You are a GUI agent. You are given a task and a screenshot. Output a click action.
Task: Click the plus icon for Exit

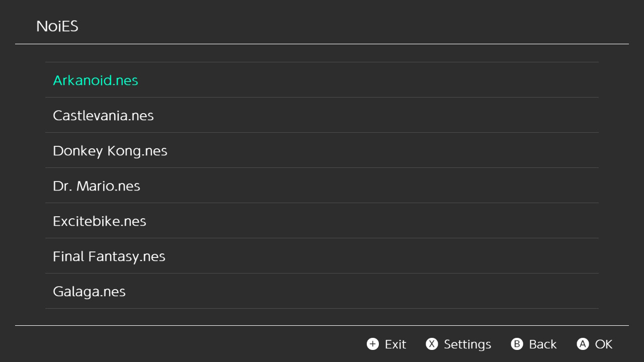[x=373, y=344]
